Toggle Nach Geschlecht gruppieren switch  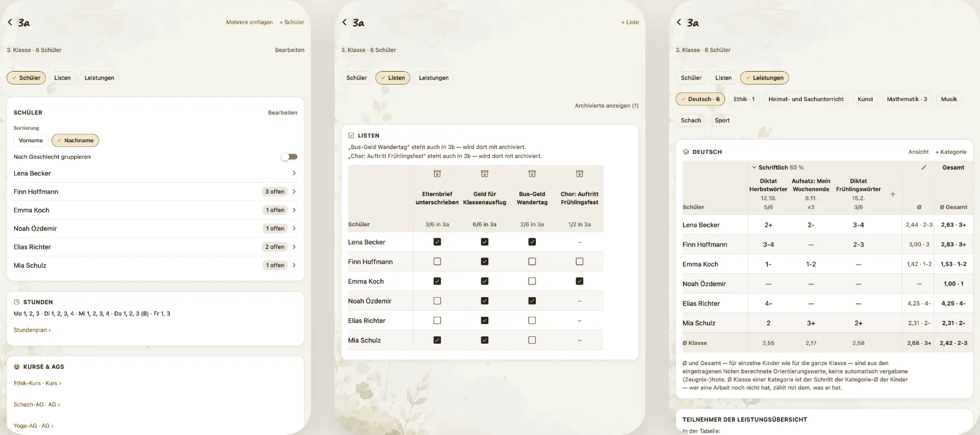pyautogui.click(x=289, y=157)
